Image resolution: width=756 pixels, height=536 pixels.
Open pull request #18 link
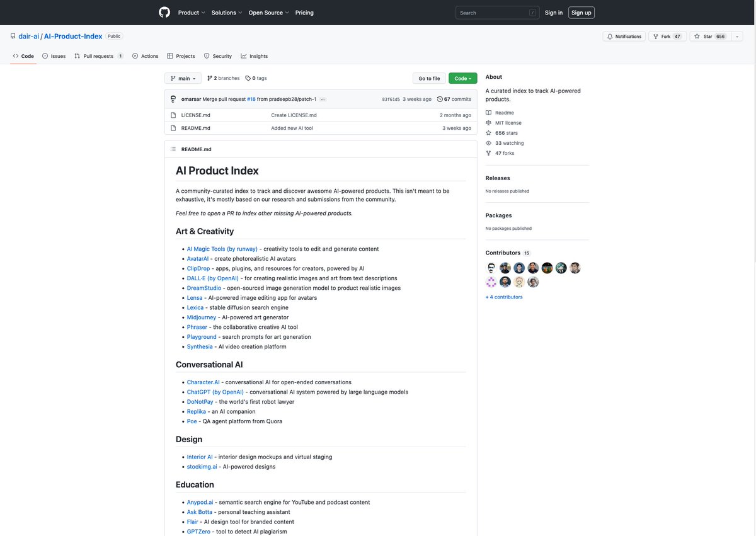[251, 100]
